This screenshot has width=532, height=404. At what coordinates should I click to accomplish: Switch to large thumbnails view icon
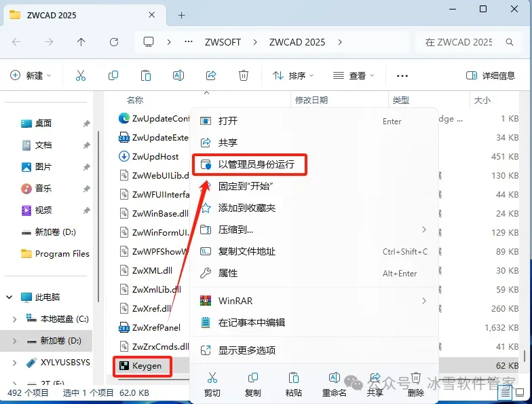[x=520, y=392]
